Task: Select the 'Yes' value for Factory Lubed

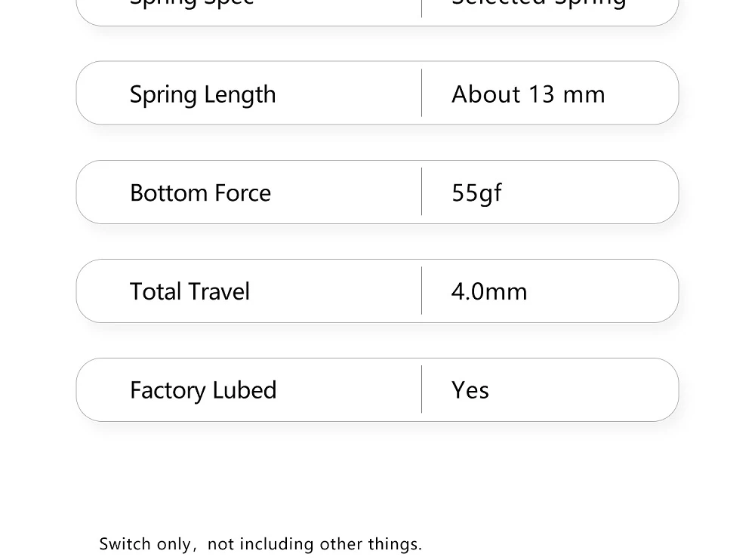Action: click(470, 390)
